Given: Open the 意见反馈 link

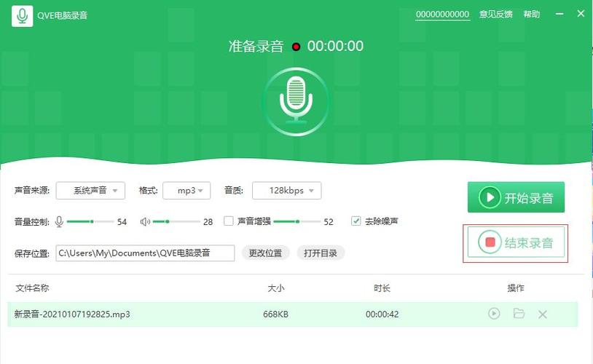Looking at the screenshot, I should [496, 15].
